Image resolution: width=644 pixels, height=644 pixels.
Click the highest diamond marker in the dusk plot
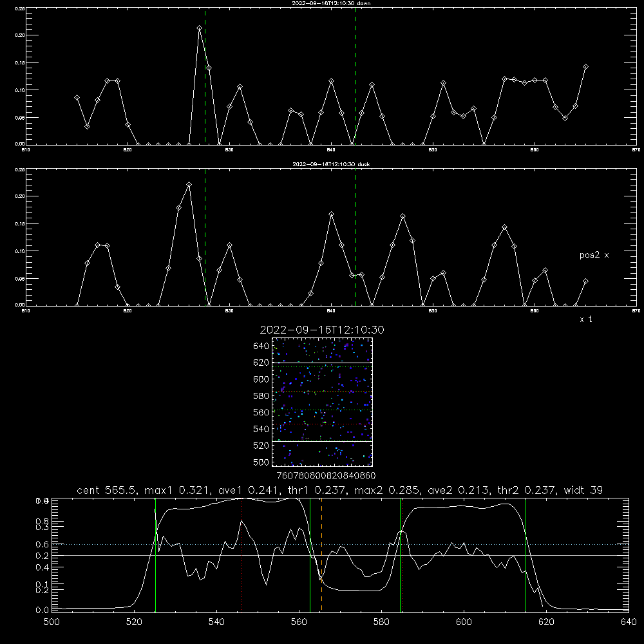189,185
